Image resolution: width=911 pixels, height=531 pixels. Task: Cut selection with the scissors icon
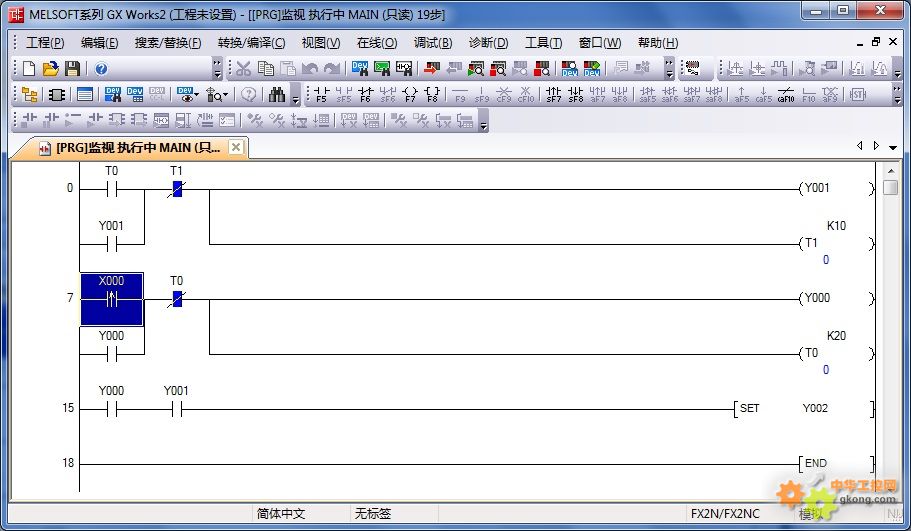click(x=243, y=69)
